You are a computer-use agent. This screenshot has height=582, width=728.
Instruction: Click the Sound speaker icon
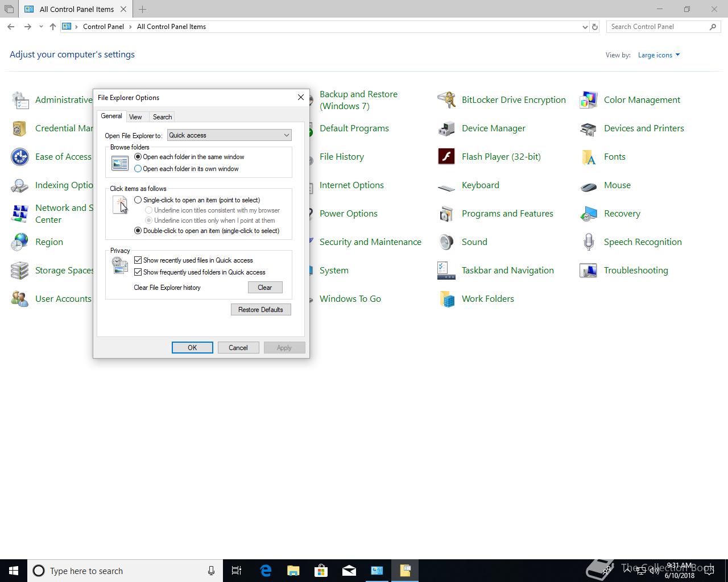click(x=446, y=242)
